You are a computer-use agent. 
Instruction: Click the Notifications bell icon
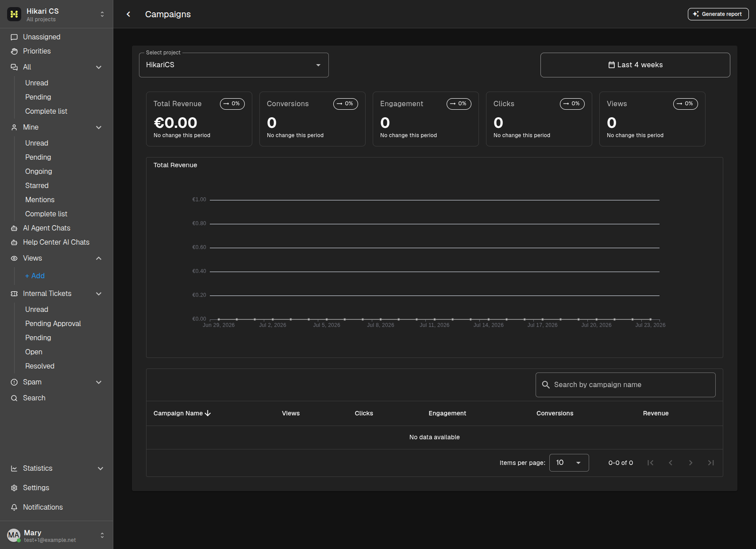(x=14, y=507)
